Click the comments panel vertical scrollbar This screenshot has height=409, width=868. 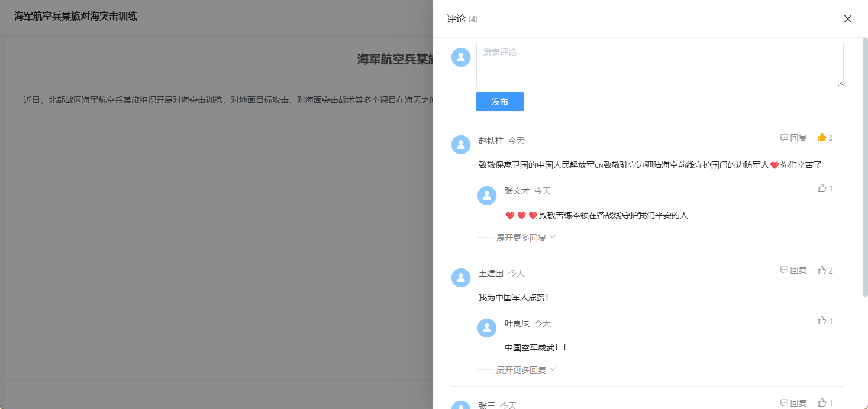864,165
